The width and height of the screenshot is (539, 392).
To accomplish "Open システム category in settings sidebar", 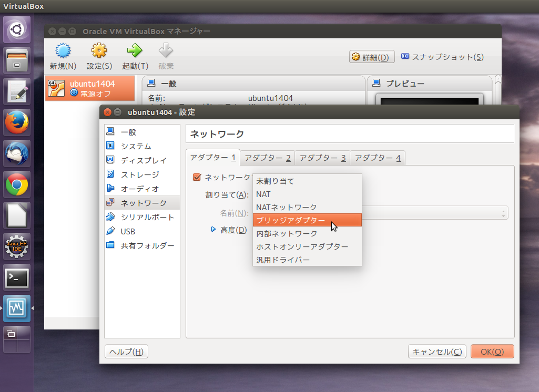I will 142,146.
